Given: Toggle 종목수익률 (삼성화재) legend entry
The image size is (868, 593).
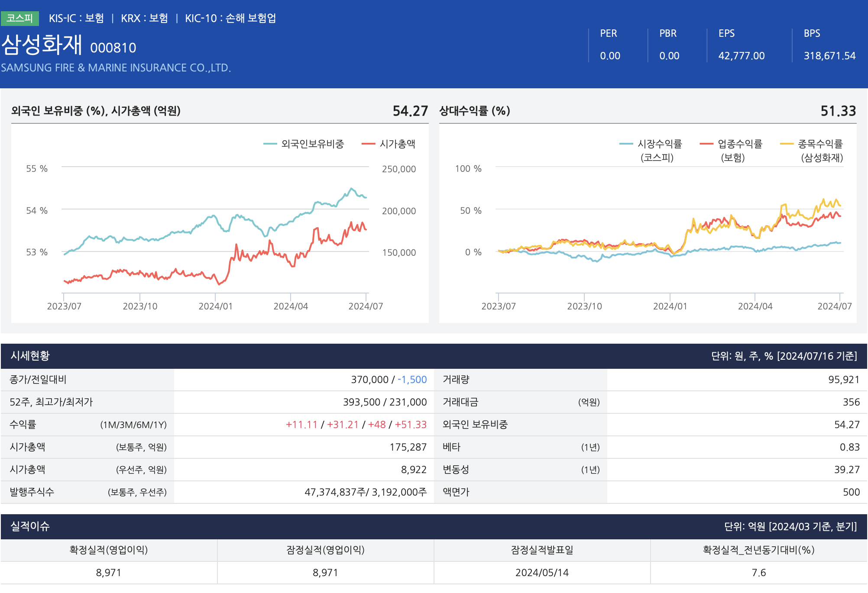Looking at the screenshot, I should 820,144.
